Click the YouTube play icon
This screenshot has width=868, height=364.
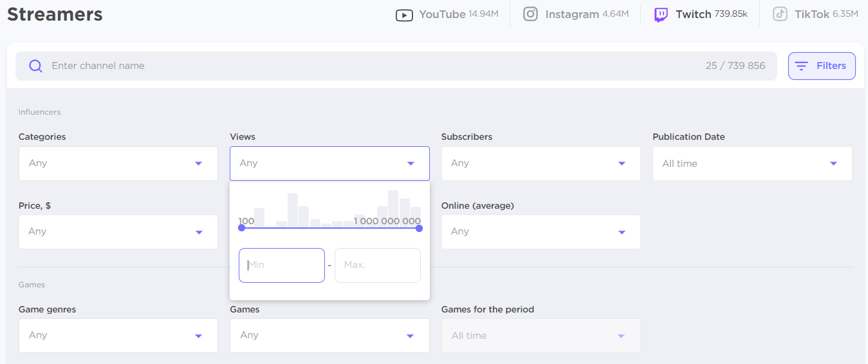point(404,15)
